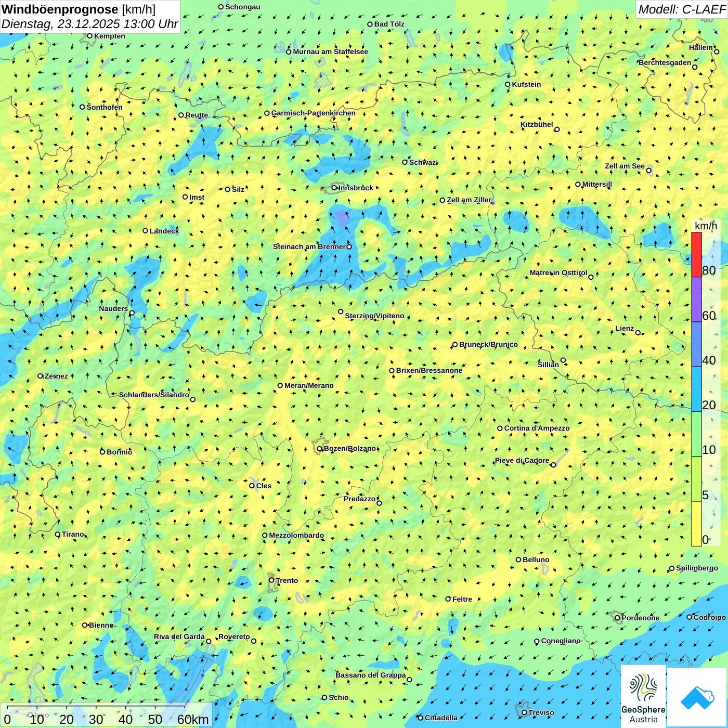This screenshot has height=728, width=728.
Task: Click the Matrei in Osttirol label
Action: tap(558, 272)
